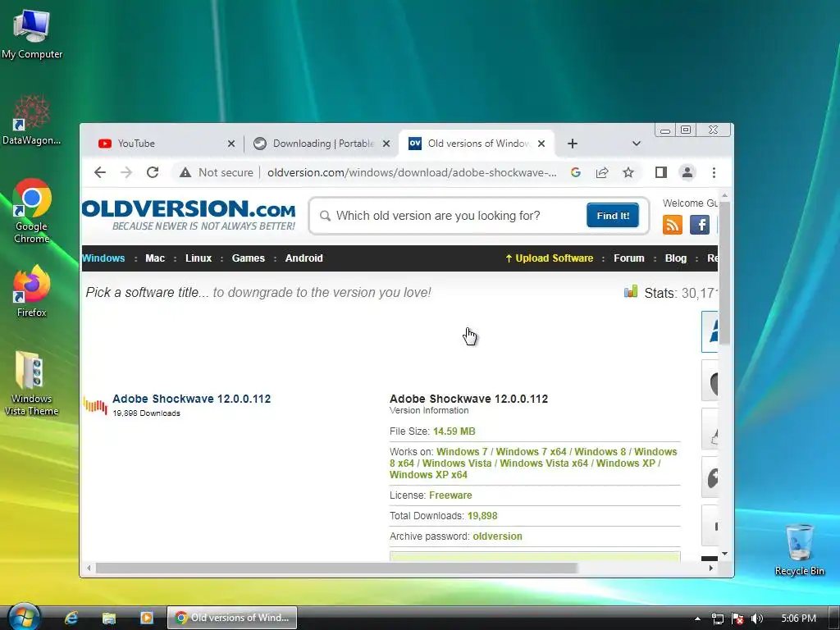Open Windows Vista Theme folder
Viewport: 840px width, 630px height.
tap(32, 383)
